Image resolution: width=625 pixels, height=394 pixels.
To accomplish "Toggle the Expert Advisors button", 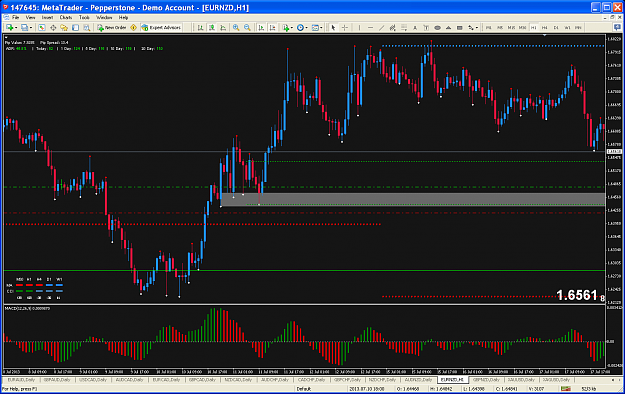I will tap(161, 28).
